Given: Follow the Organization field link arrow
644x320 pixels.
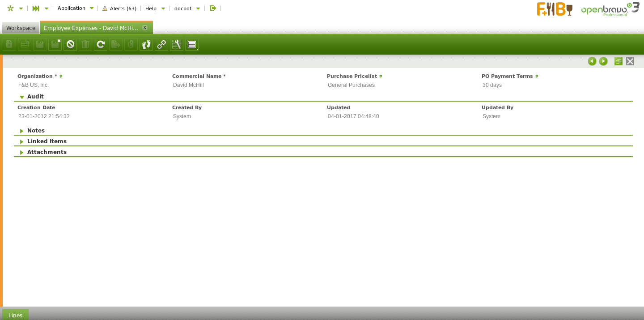Looking at the screenshot, I should (x=61, y=77).
